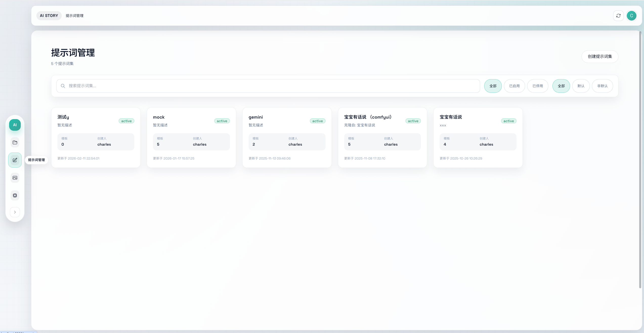
Task: Click the active badge on the mock card
Action: [x=222, y=121]
